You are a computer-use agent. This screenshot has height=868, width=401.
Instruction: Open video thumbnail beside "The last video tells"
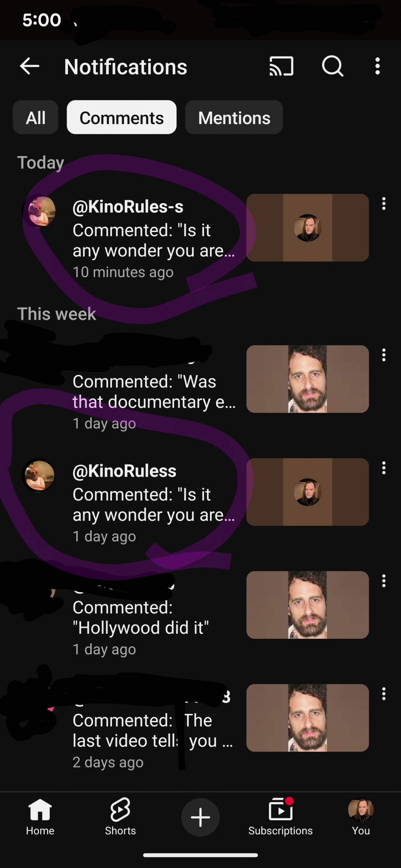click(x=307, y=718)
